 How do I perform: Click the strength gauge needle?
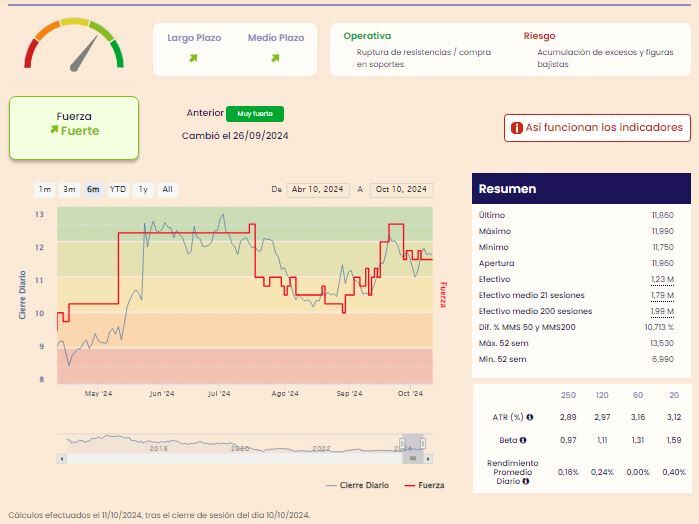point(84,54)
